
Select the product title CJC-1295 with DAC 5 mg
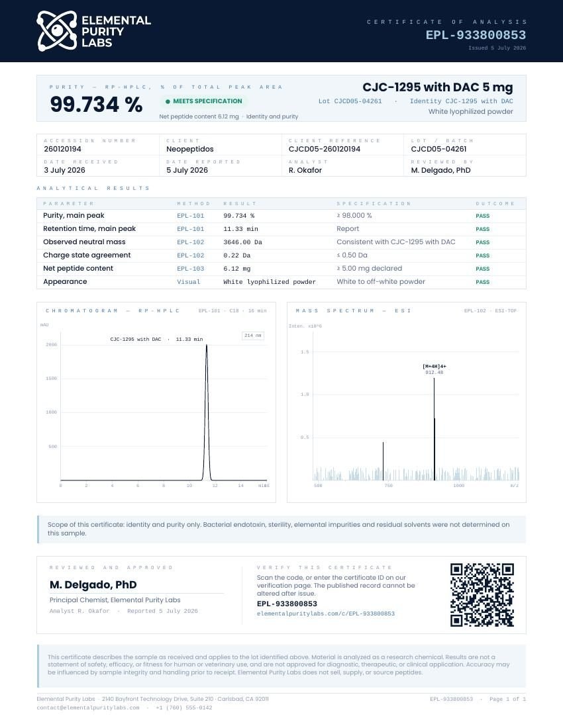point(438,87)
